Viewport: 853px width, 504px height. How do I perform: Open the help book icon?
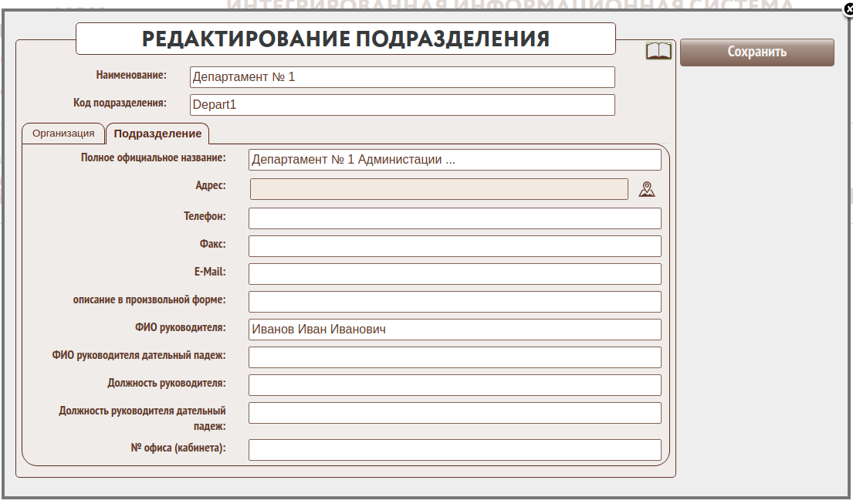(x=658, y=52)
